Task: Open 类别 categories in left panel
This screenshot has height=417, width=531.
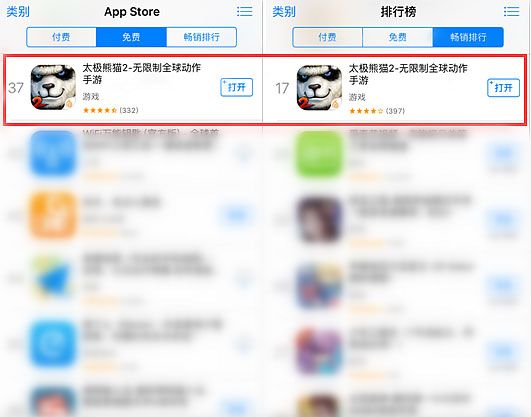Action: [x=18, y=12]
